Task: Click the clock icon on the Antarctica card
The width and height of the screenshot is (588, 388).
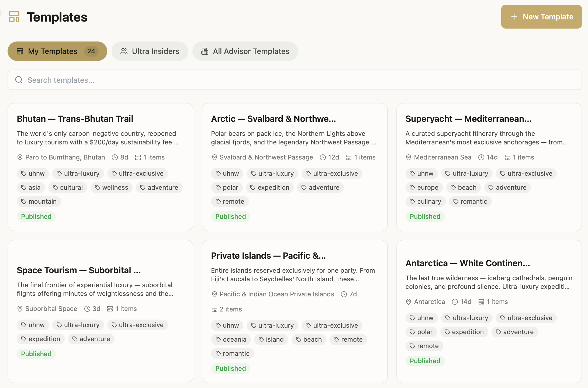Action: pos(455,302)
